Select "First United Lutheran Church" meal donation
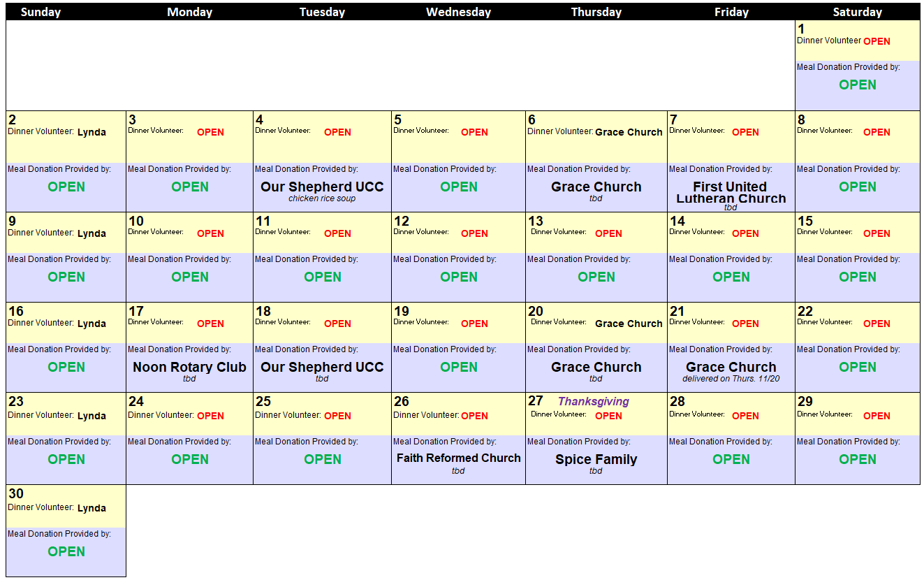This screenshot has height=580, width=924. point(730,192)
